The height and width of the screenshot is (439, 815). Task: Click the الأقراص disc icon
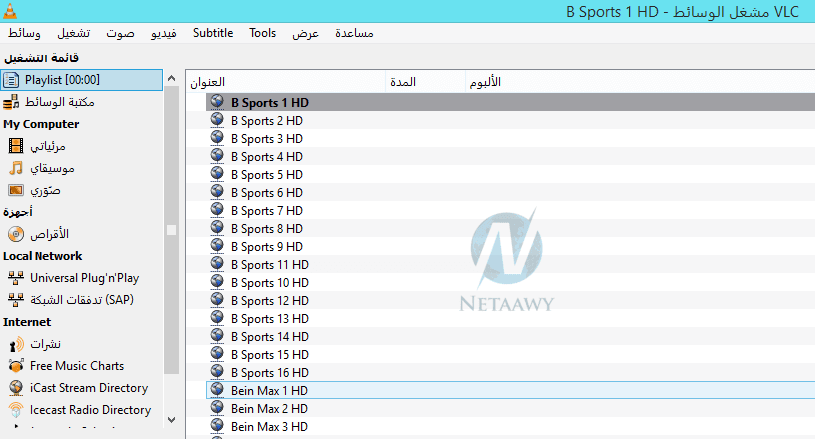[x=16, y=234]
